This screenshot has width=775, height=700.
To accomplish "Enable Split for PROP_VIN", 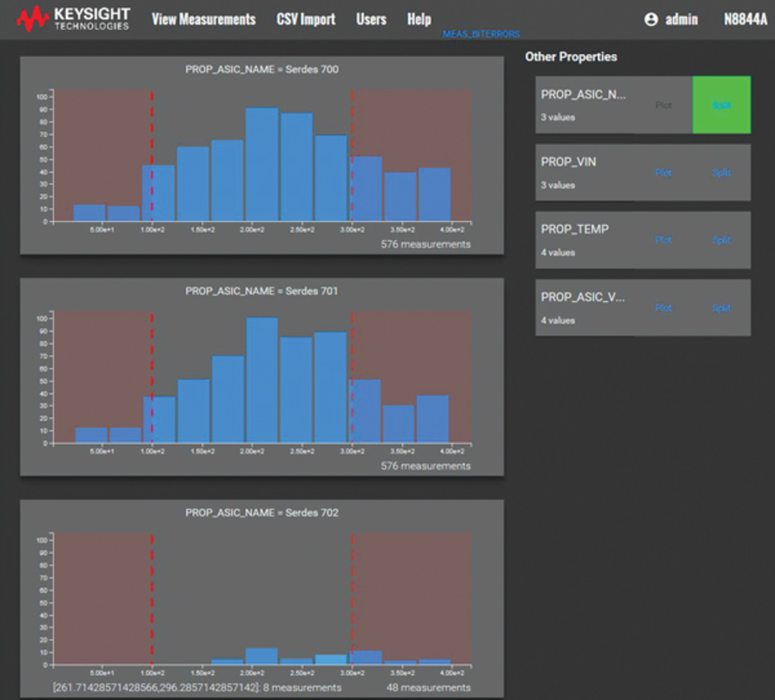I will tap(722, 173).
